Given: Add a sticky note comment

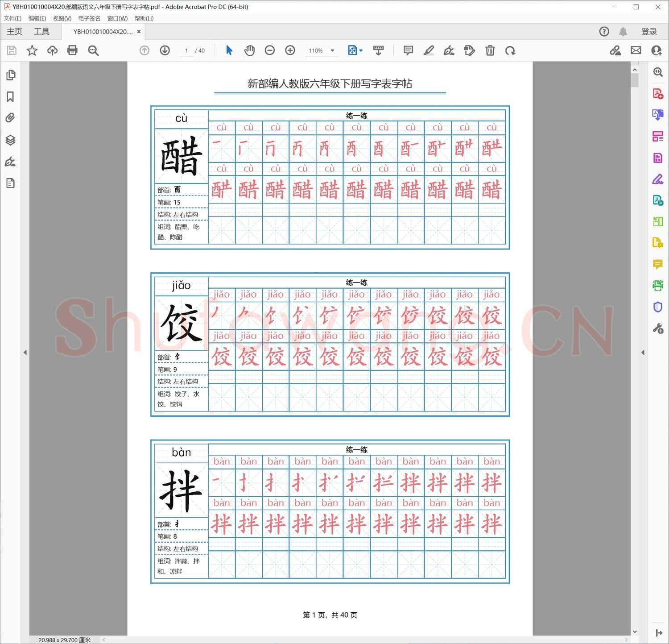Looking at the screenshot, I should click(x=408, y=50).
